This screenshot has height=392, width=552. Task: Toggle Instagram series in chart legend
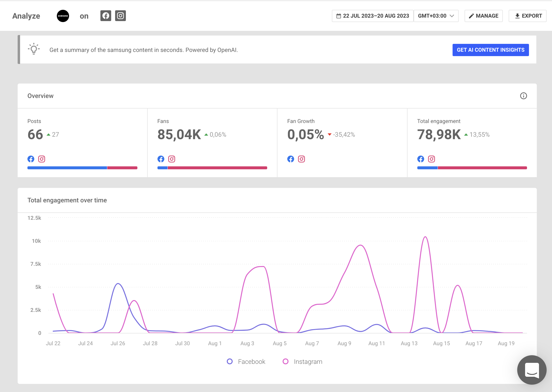click(302, 362)
